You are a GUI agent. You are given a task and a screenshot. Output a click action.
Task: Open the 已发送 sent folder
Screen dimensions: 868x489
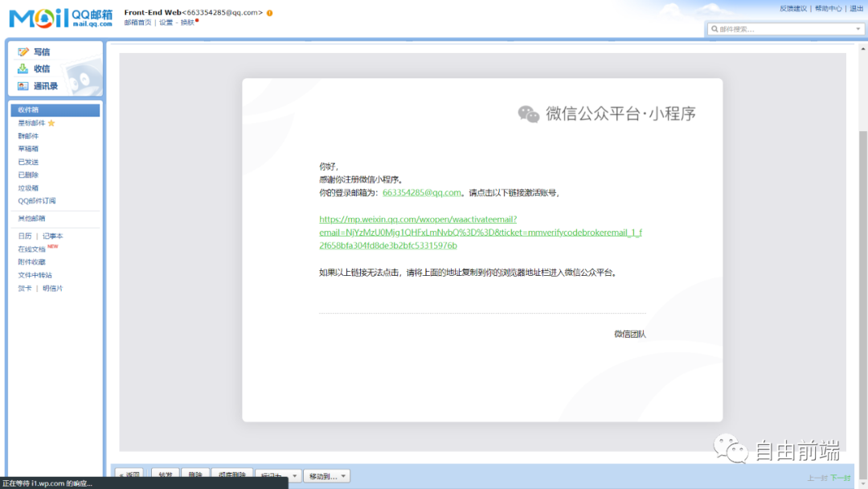pyautogui.click(x=28, y=162)
